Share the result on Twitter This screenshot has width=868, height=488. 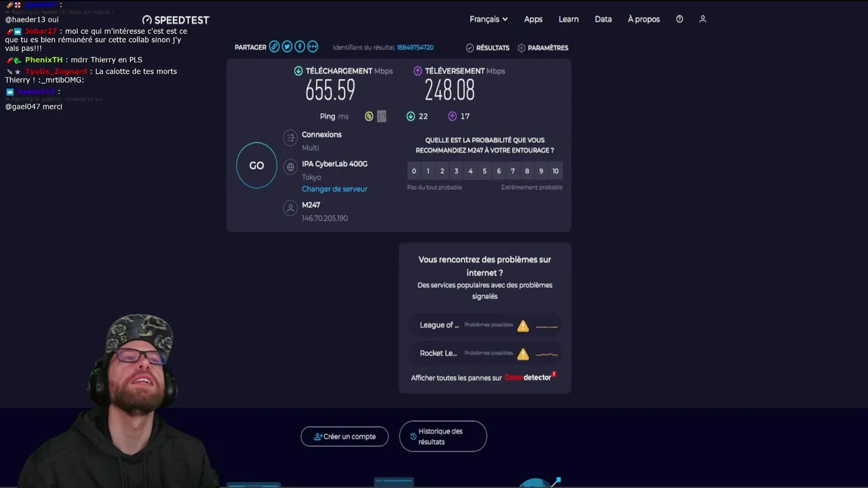pos(287,47)
